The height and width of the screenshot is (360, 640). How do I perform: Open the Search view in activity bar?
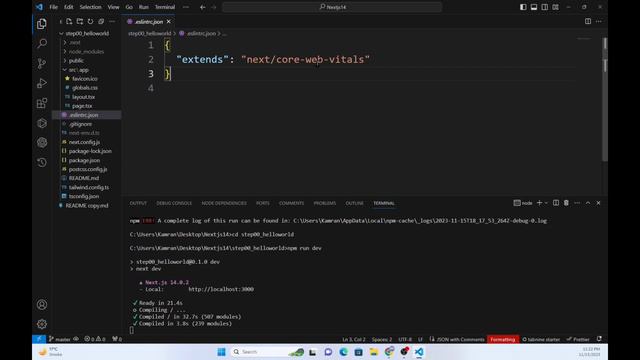(42, 43)
